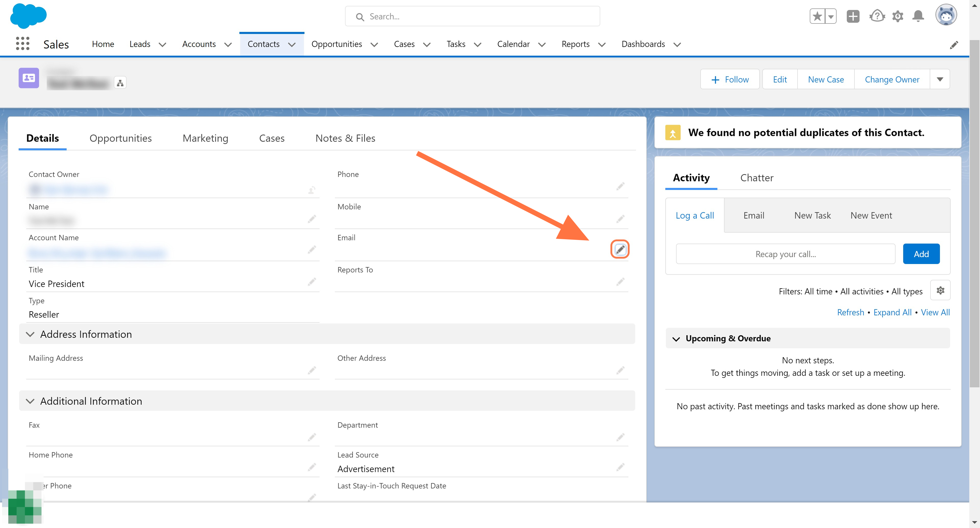The height and width of the screenshot is (528, 980).
Task: Open the Salesforce Help question mark icon
Action: click(877, 16)
